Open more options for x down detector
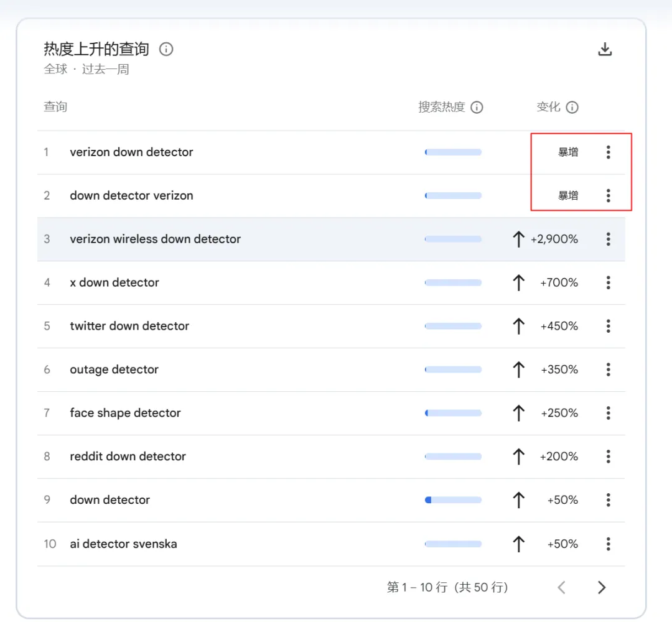Viewport: 672px width, 622px height. [x=608, y=282]
